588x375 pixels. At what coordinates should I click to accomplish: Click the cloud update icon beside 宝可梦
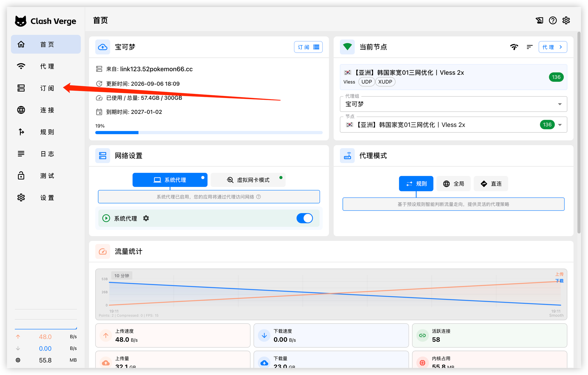(x=103, y=47)
